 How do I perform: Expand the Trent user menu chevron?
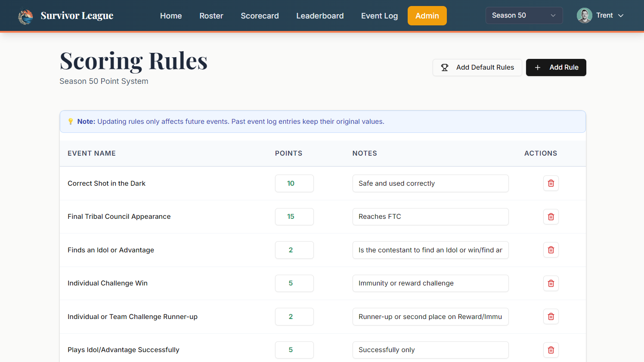coord(621,15)
